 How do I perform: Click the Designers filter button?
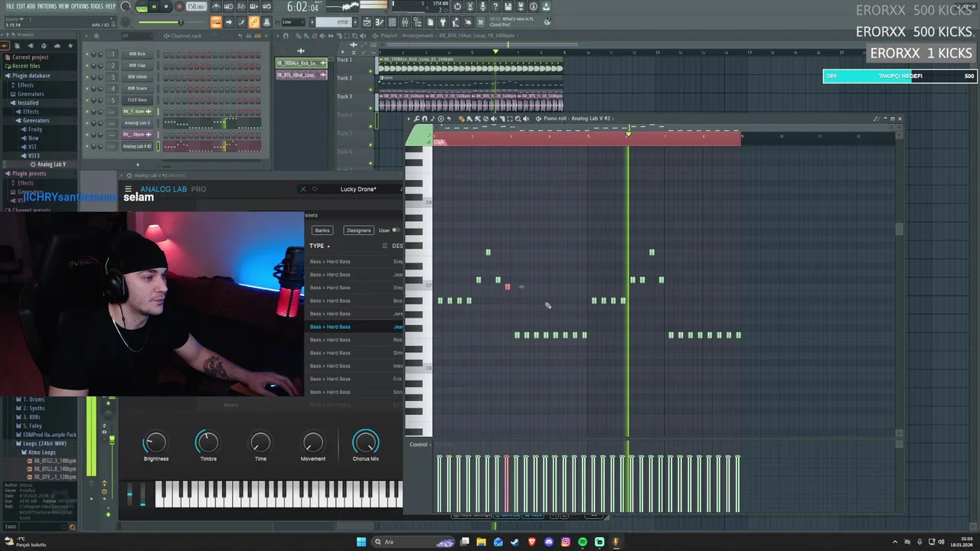pyautogui.click(x=358, y=230)
